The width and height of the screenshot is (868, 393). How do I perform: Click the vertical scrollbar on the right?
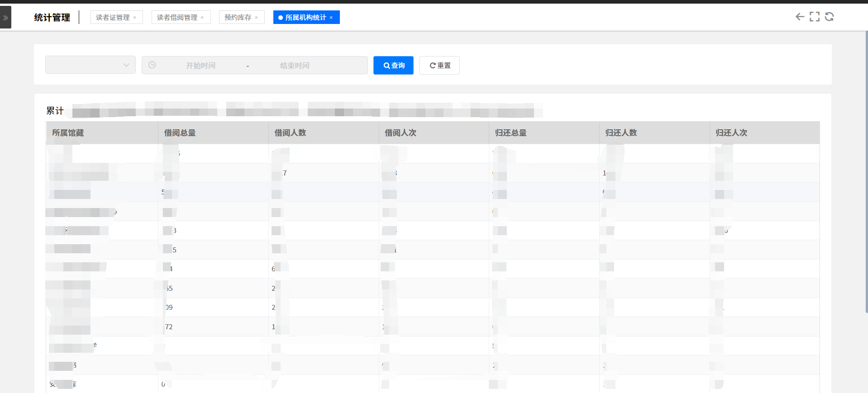point(866,172)
